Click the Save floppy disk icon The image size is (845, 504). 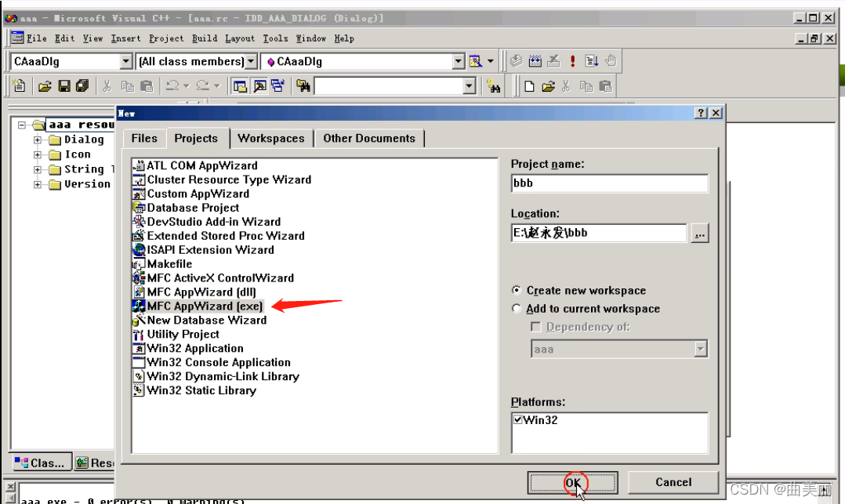coord(64,86)
